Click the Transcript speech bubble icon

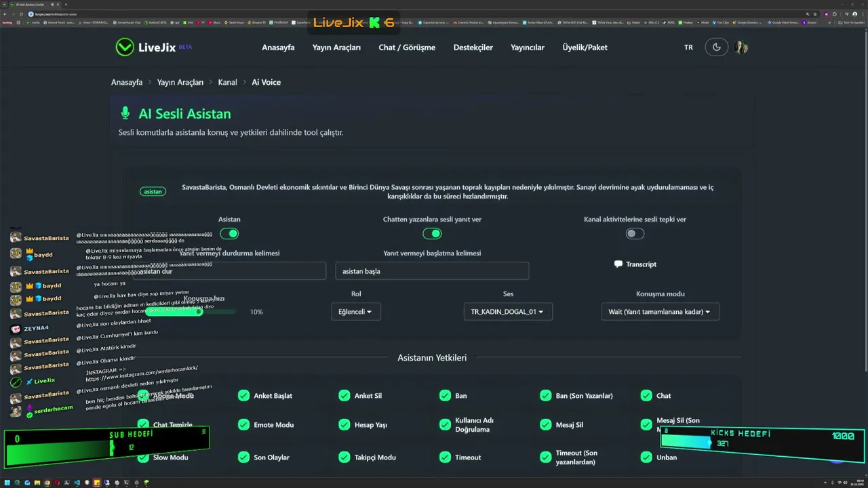point(618,264)
